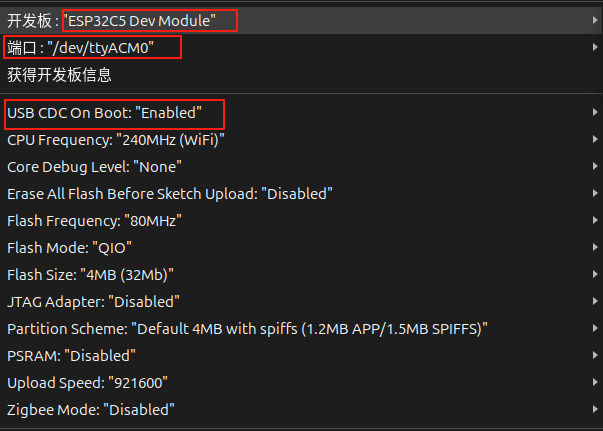Open the Core Debug Level setting
The image size is (603, 431).
coord(94,167)
